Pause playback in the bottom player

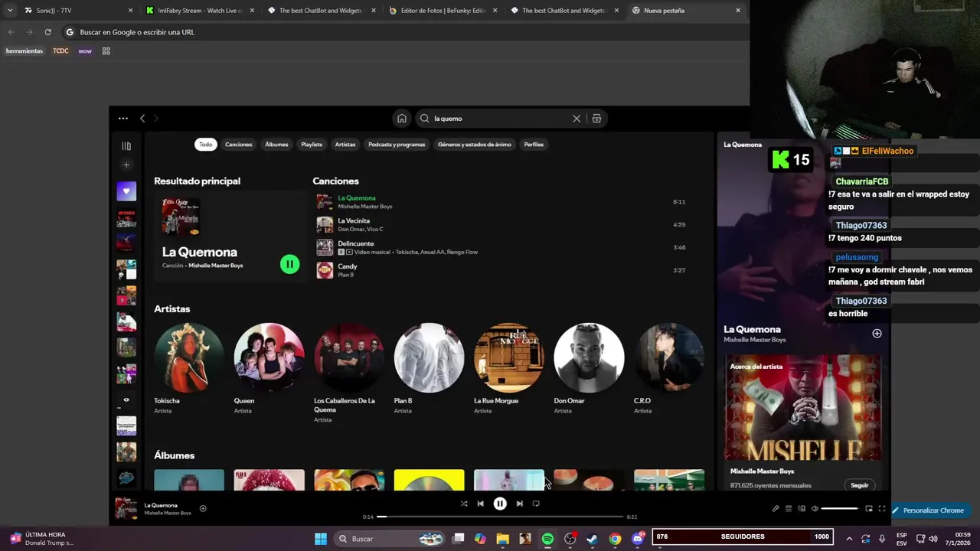(x=500, y=504)
